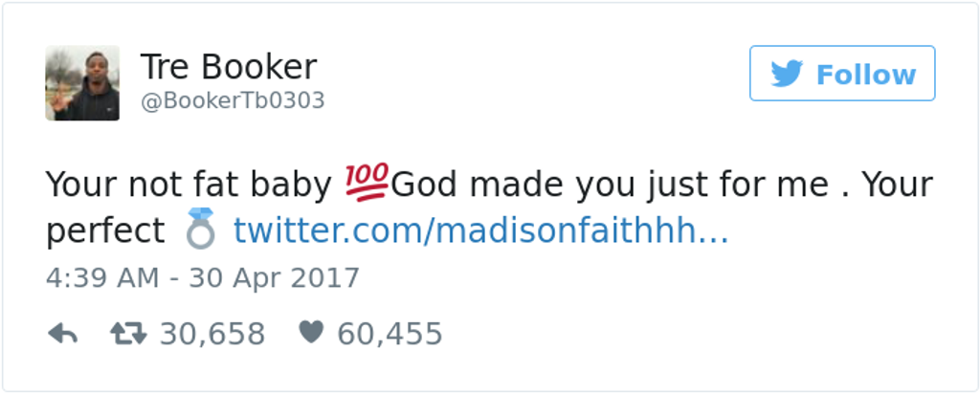This screenshot has height=393, width=980.
Task: View the 60,455 likes count
Action: point(390,334)
